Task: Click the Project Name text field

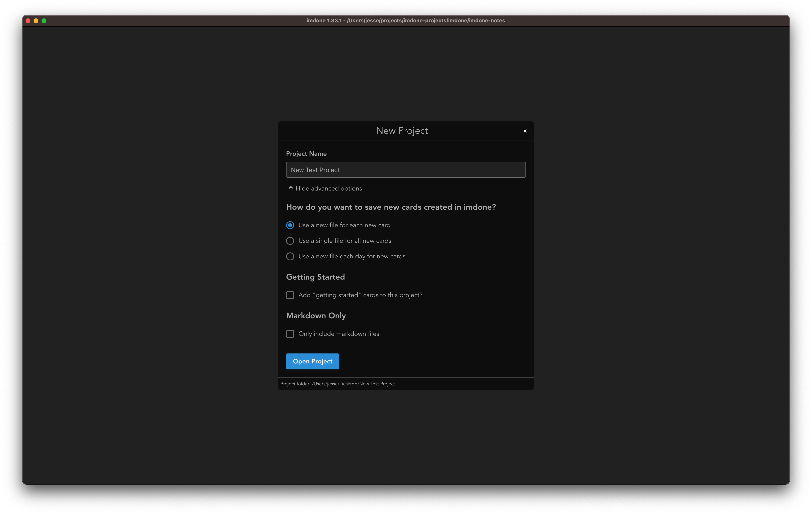Action: pyautogui.click(x=405, y=170)
